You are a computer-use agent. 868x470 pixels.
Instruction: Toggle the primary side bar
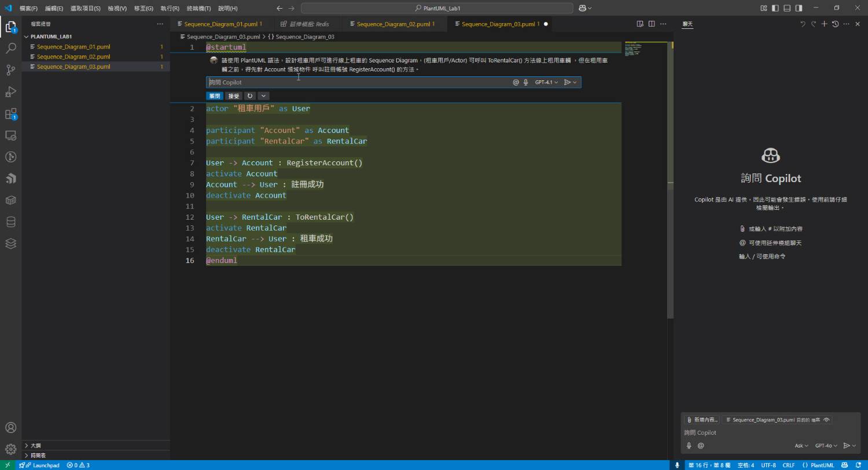tap(775, 8)
